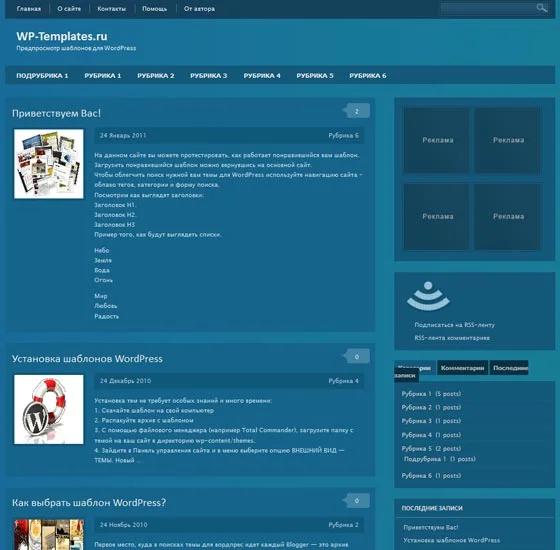Switch to the Последние записи tab
560x550 pixels.
509,368
